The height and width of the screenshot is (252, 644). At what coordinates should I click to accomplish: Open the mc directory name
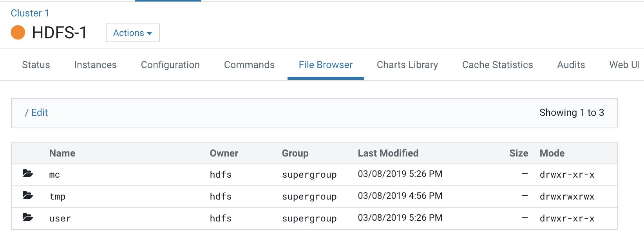point(54,175)
